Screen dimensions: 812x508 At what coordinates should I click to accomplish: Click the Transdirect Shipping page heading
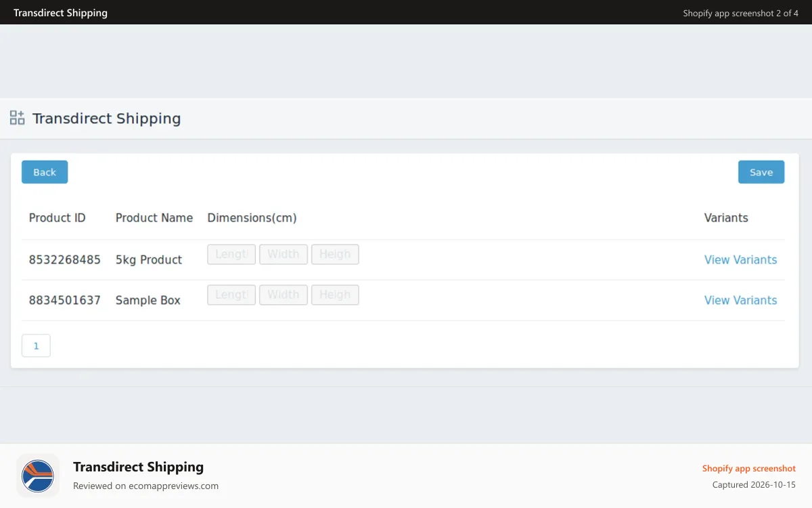[x=107, y=119]
